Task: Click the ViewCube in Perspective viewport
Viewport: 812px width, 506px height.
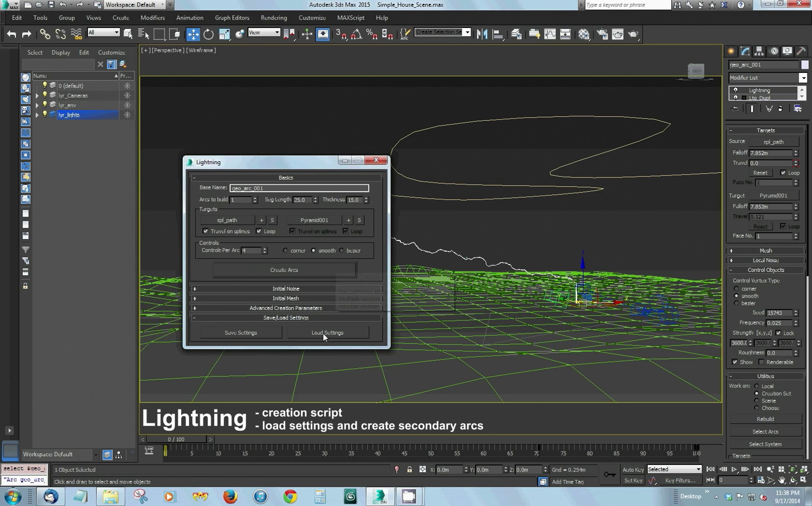Action: click(x=696, y=71)
